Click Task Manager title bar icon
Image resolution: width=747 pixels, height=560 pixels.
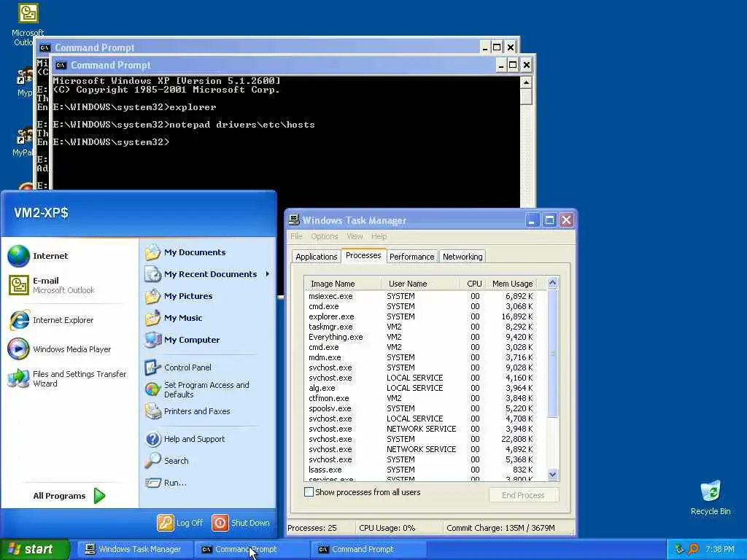[295, 220]
